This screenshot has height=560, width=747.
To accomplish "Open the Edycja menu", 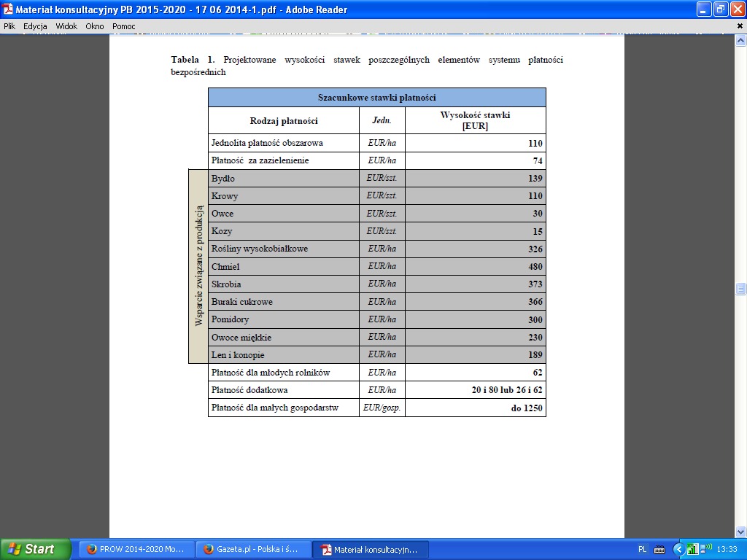I will 35,26.
